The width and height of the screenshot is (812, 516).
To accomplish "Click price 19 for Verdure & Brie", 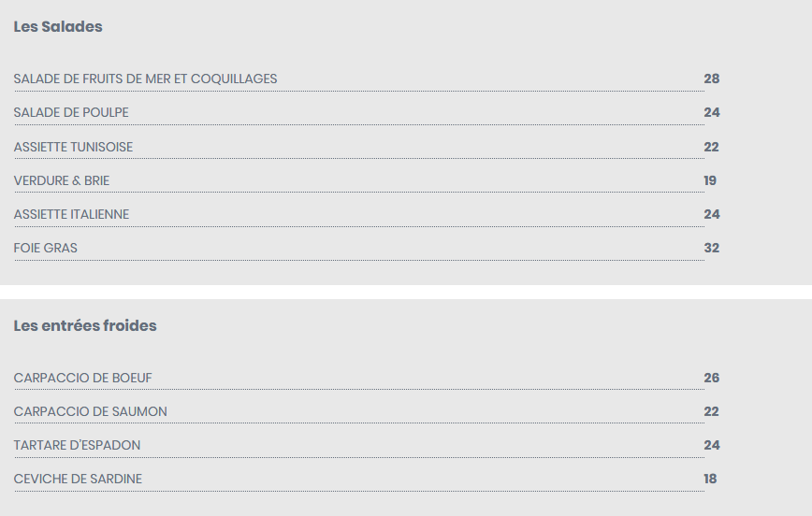I will (710, 180).
